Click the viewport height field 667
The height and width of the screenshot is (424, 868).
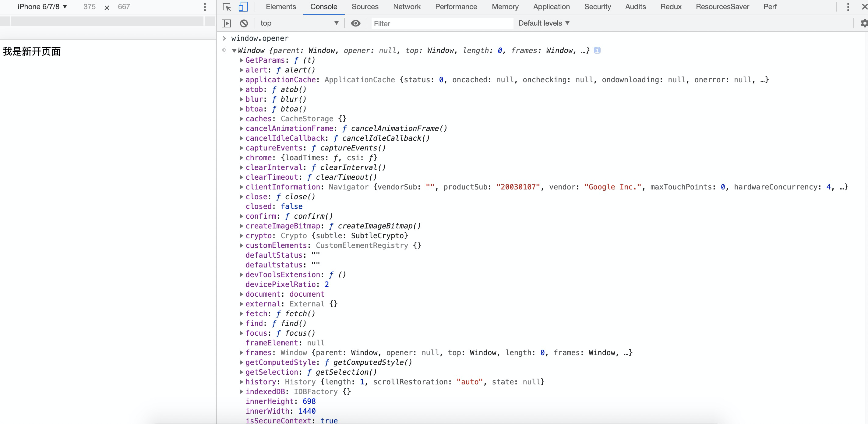coord(124,7)
